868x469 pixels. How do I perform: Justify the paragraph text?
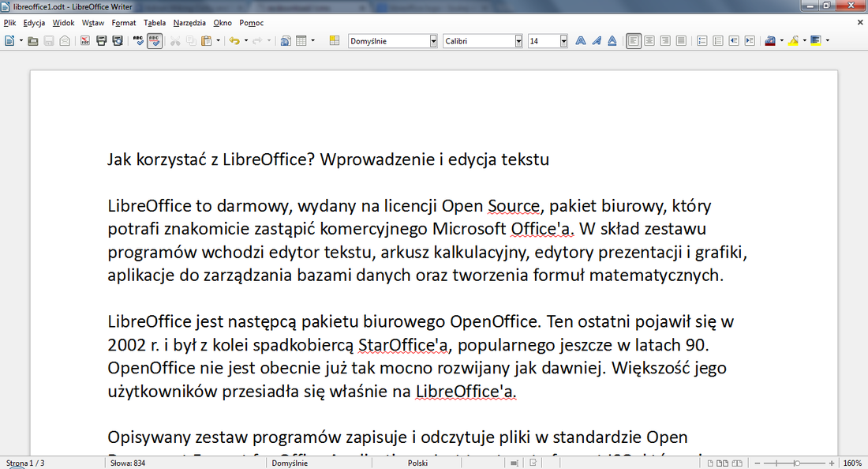click(682, 40)
